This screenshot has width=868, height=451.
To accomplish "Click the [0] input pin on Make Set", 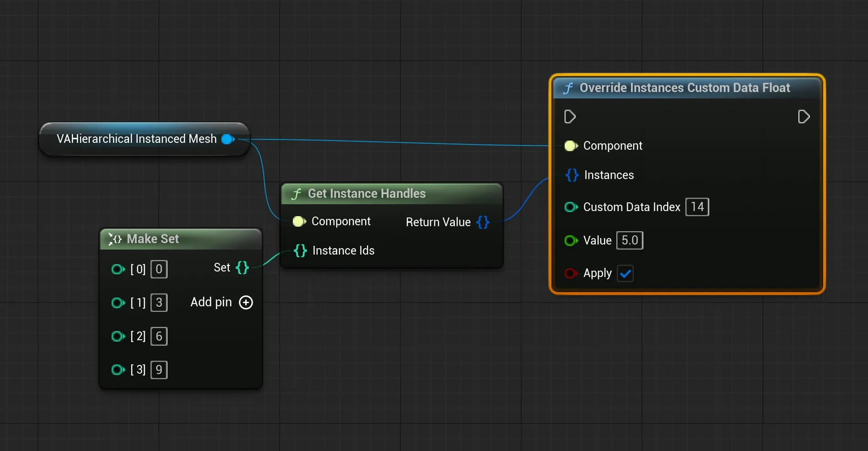I will click(118, 269).
